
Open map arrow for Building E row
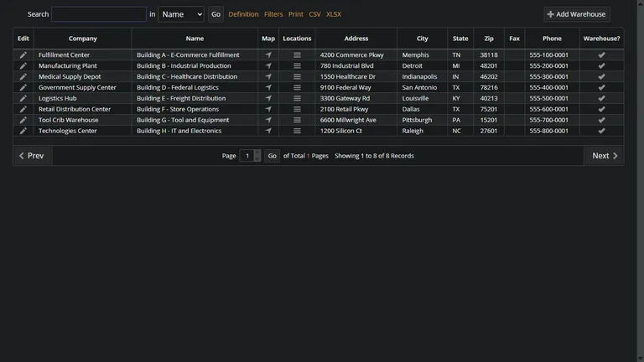pyautogui.click(x=268, y=99)
